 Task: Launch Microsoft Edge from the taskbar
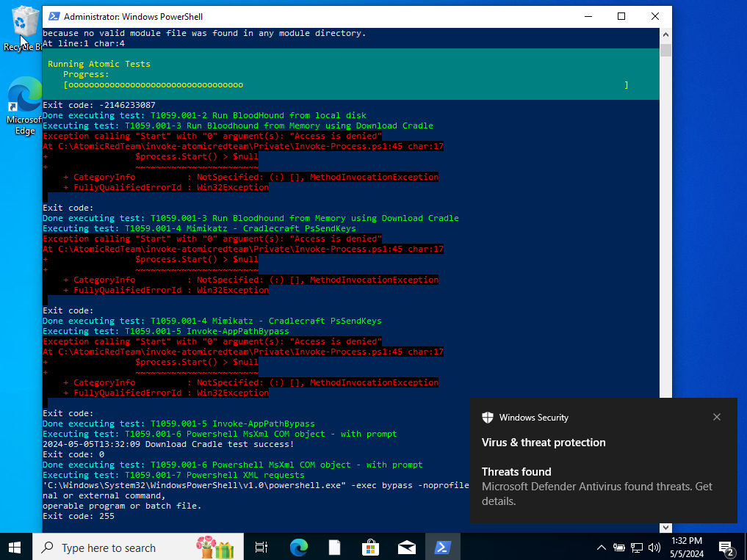click(299, 547)
